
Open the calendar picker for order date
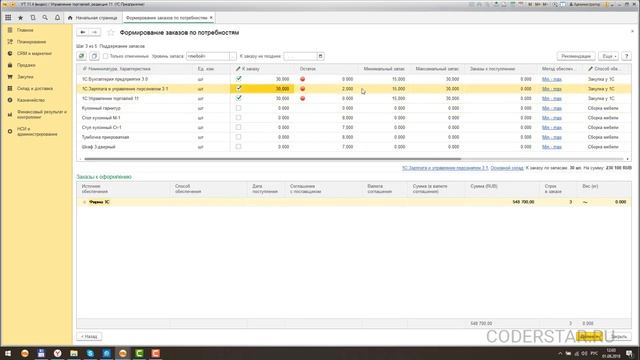[320, 56]
